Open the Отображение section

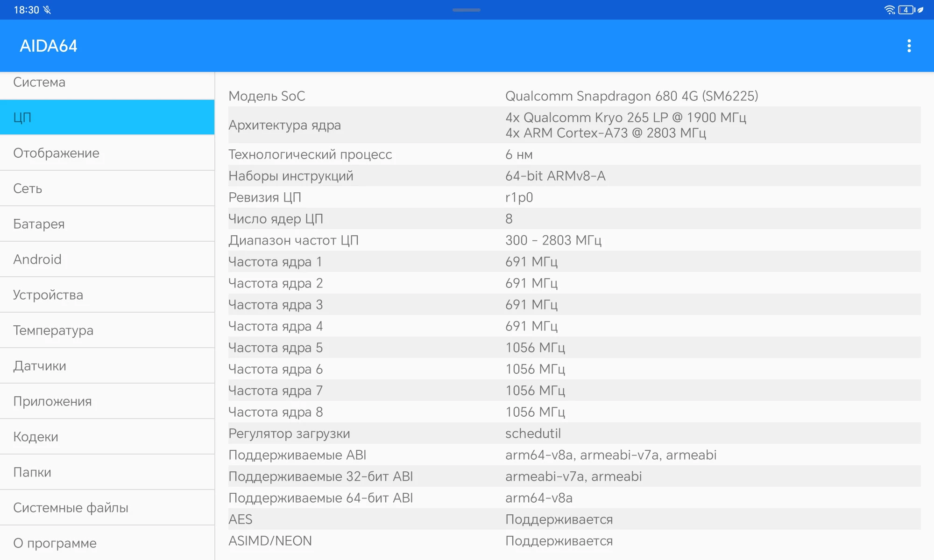coord(107,153)
